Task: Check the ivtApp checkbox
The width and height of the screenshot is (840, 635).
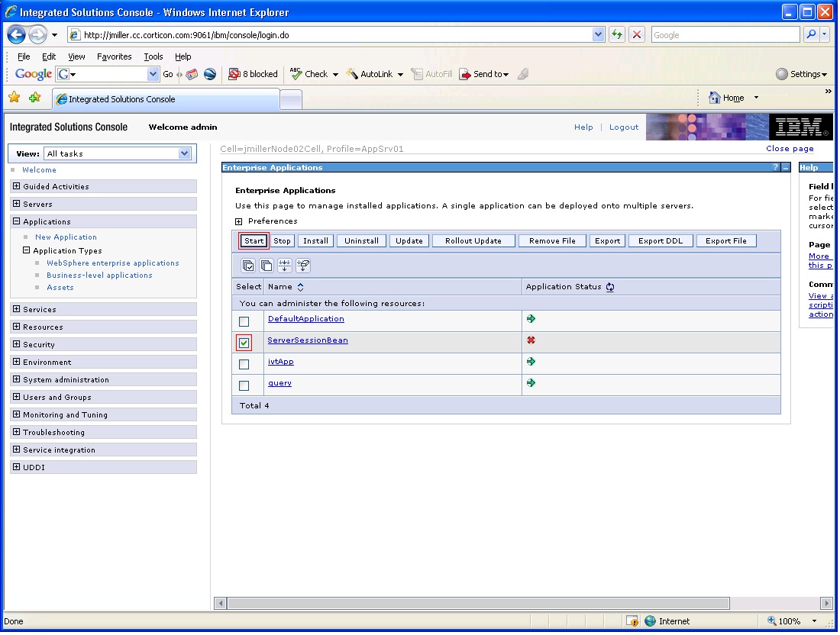Action: (x=244, y=364)
